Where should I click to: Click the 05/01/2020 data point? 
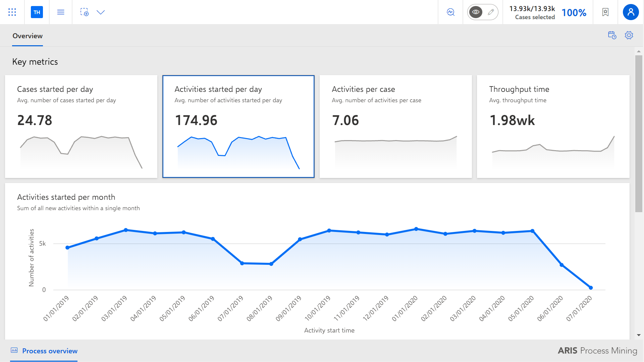(x=533, y=231)
